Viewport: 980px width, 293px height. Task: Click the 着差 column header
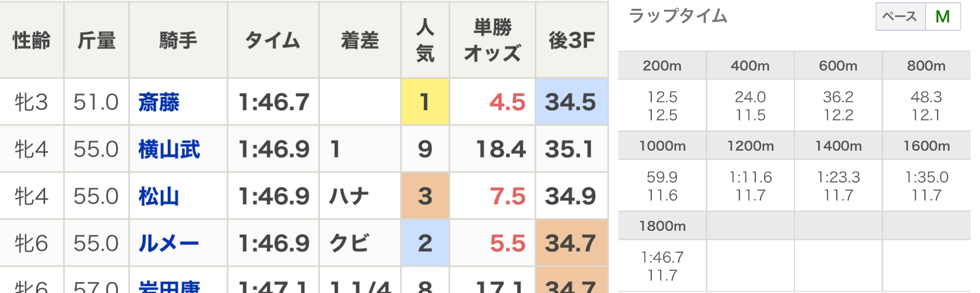click(360, 40)
